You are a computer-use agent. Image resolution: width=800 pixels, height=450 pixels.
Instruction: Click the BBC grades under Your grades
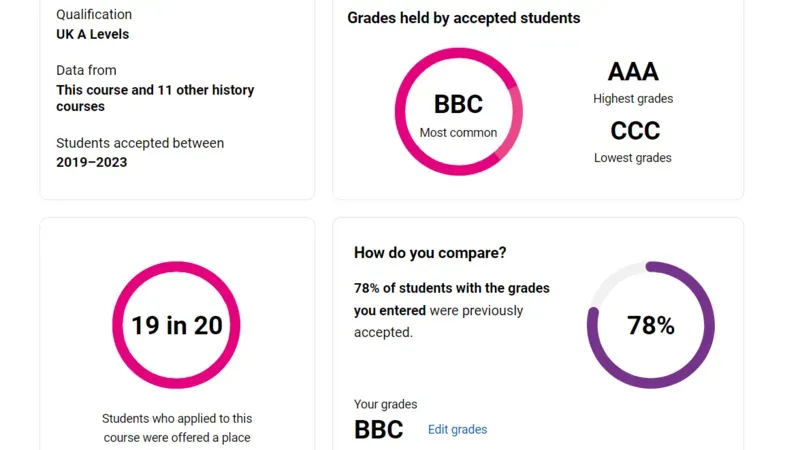(x=379, y=430)
